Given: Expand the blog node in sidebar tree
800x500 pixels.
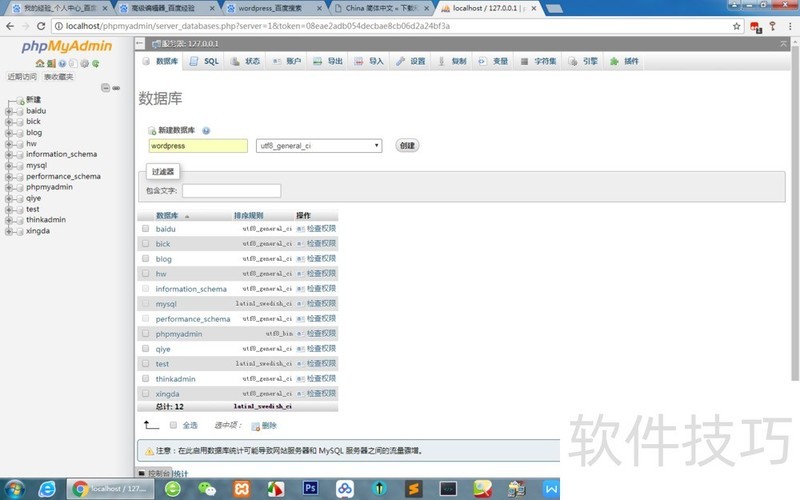Looking at the screenshot, I should pos(9,133).
